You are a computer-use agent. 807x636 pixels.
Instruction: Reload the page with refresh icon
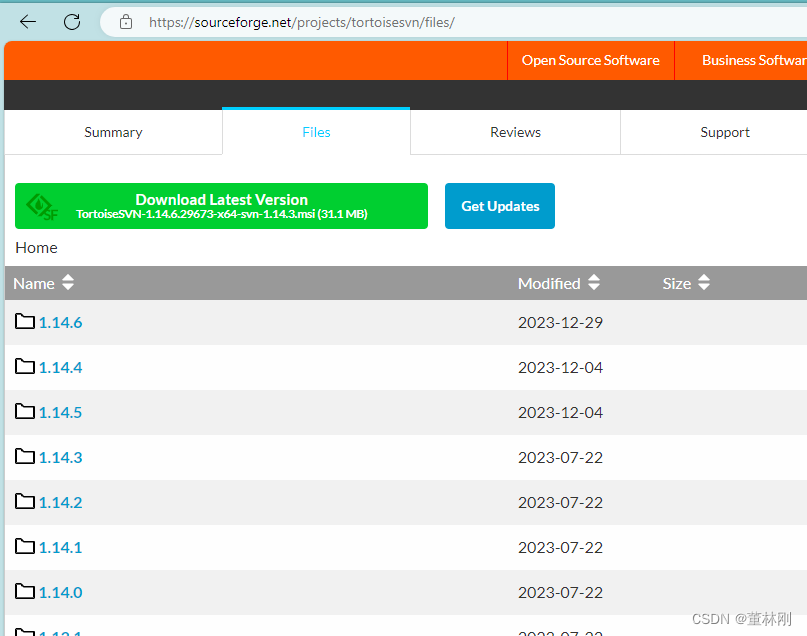coord(72,22)
